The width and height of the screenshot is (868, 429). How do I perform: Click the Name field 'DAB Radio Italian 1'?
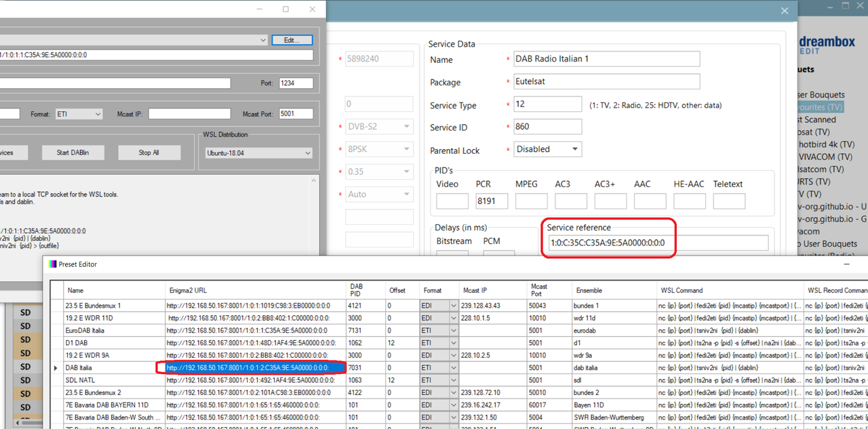pyautogui.click(x=606, y=59)
